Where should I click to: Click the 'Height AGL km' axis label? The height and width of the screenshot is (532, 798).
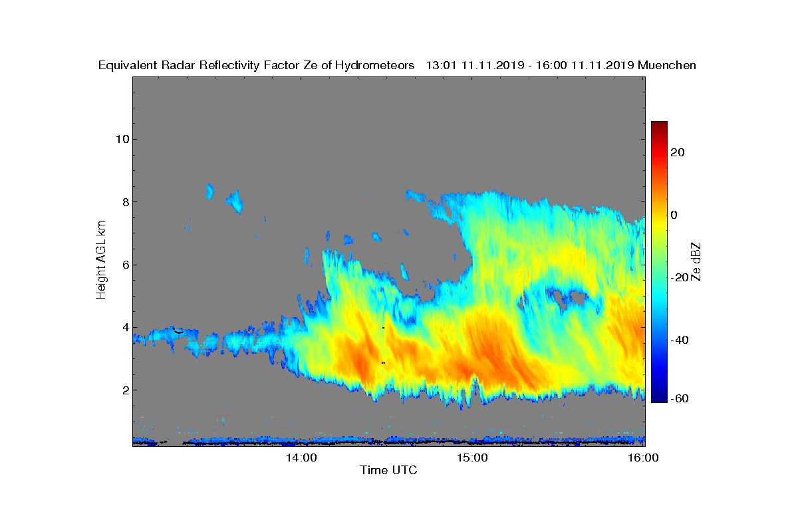pos(101,261)
